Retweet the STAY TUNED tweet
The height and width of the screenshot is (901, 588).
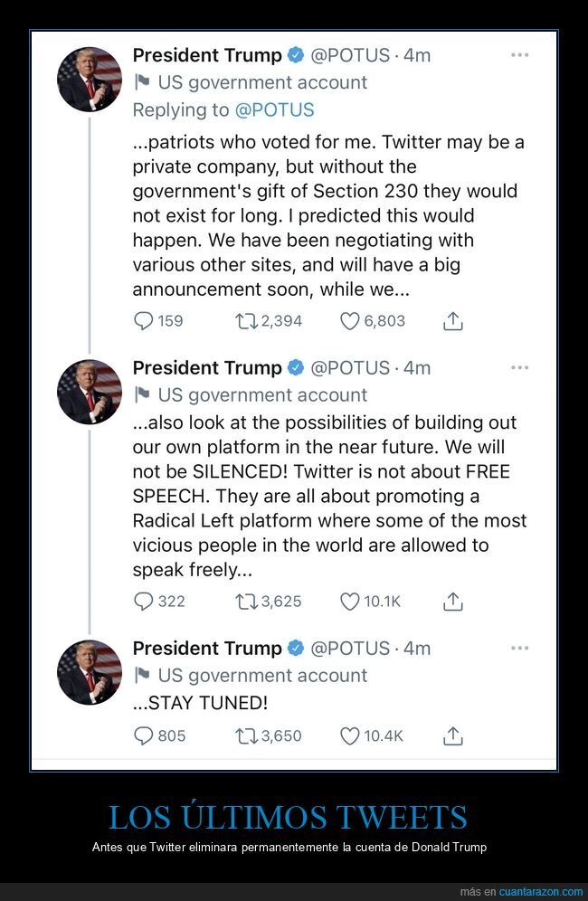(x=248, y=735)
